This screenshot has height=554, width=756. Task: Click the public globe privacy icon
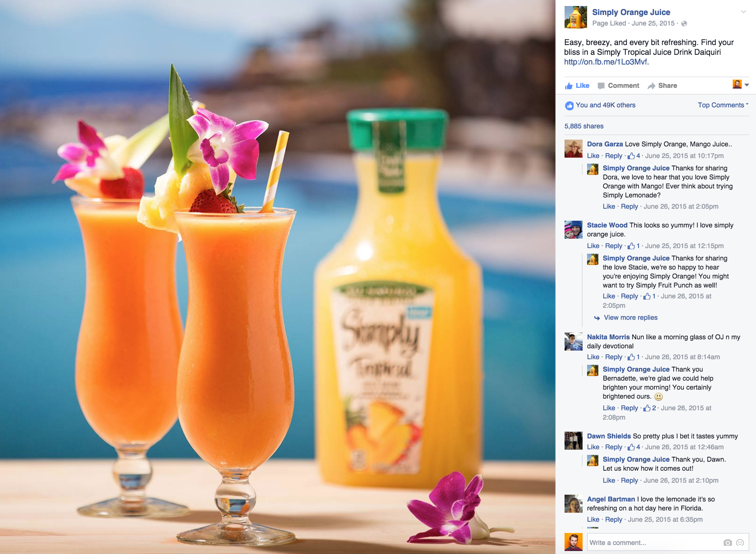[684, 24]
